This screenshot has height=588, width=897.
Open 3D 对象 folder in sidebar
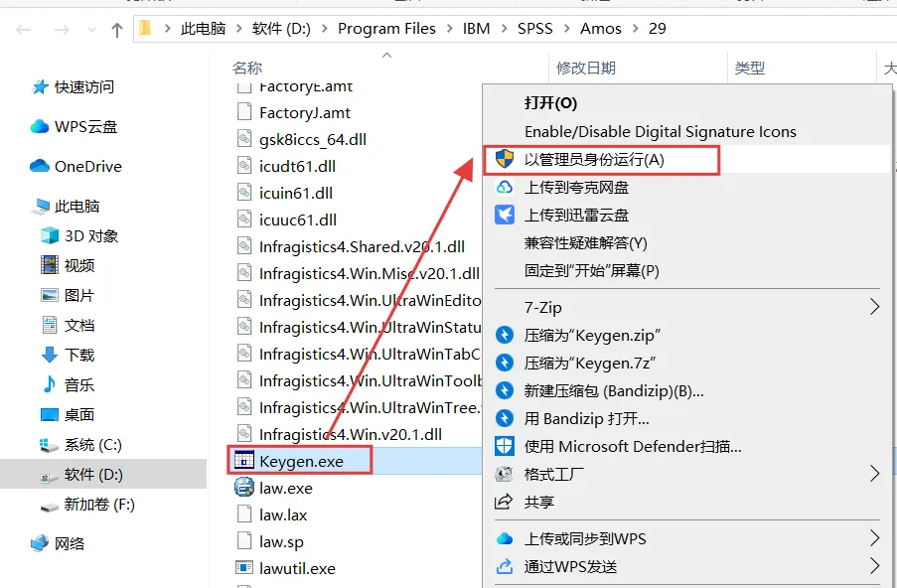pyautogui.click(x=91, y=235)
